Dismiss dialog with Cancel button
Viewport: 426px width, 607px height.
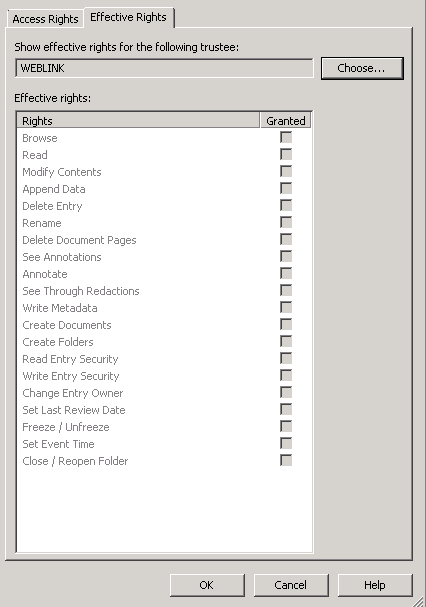(x=291, y=585)
